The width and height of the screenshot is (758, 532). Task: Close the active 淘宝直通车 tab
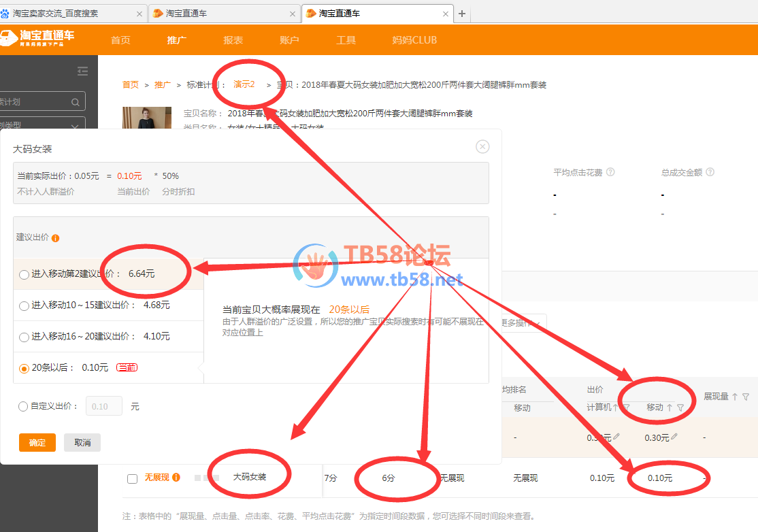coord(446,14)
